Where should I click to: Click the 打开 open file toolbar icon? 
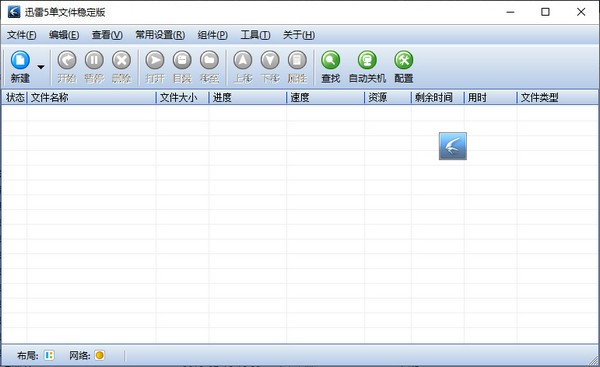point(155,60)
